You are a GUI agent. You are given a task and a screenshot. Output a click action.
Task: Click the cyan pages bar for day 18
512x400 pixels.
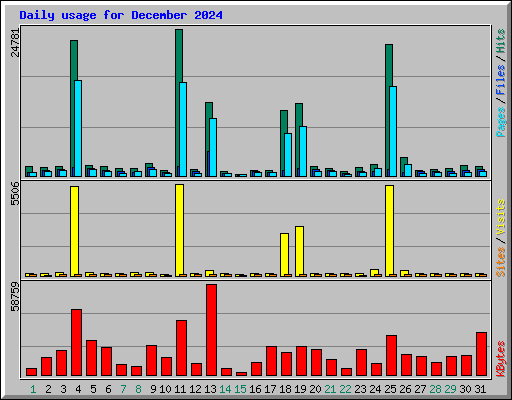[288, 155]
